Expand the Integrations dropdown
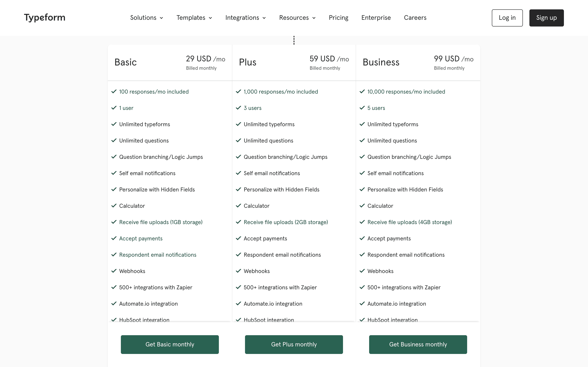 (x=245, y=18)
